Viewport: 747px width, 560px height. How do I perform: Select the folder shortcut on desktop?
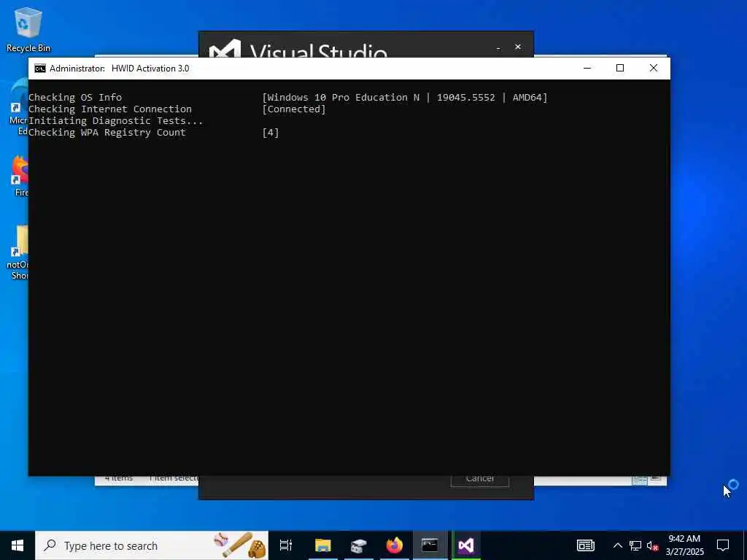18,252
